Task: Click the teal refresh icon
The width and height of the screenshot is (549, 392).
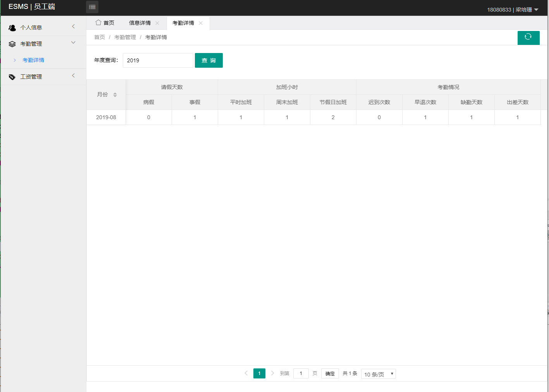Action: (x=528, y=38)
